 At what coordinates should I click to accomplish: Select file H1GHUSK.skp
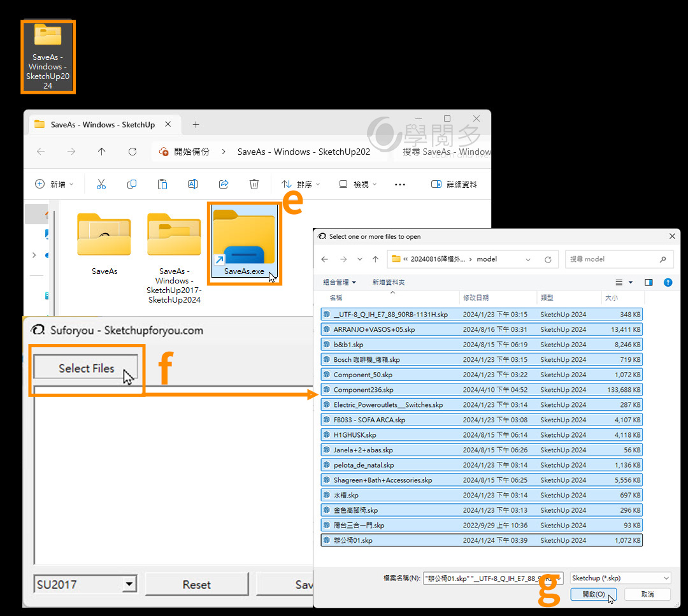(482, 435)
